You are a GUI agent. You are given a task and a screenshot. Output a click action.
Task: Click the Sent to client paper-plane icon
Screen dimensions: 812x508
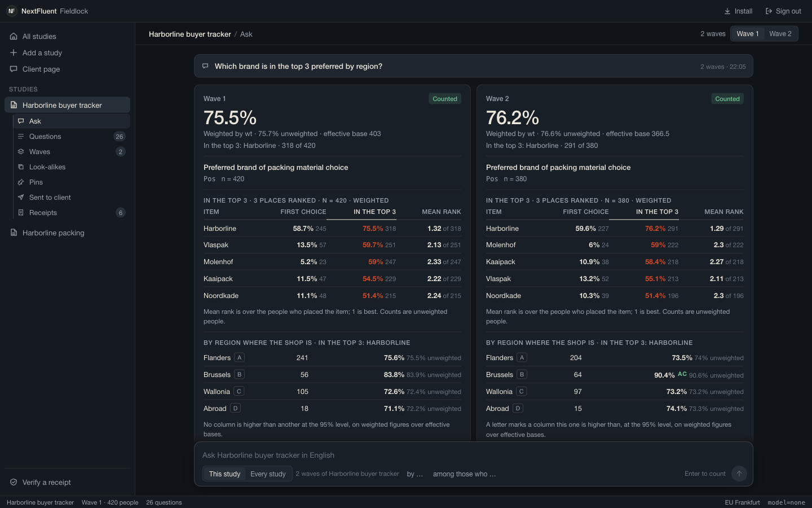pyautogui.click(x=21, y=198)
